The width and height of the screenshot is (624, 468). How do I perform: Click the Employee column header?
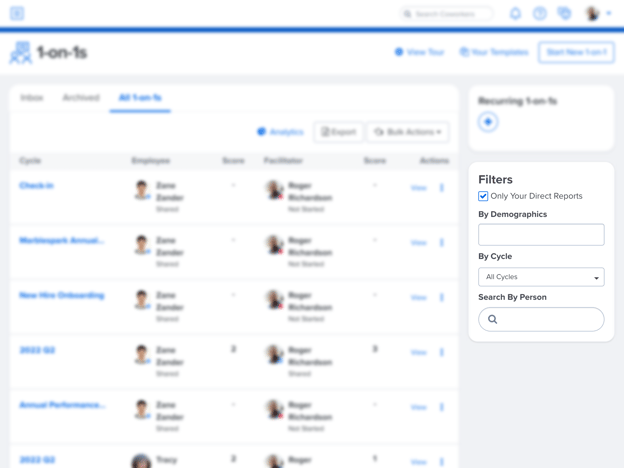pyautogui.click(x=151, y=161)
